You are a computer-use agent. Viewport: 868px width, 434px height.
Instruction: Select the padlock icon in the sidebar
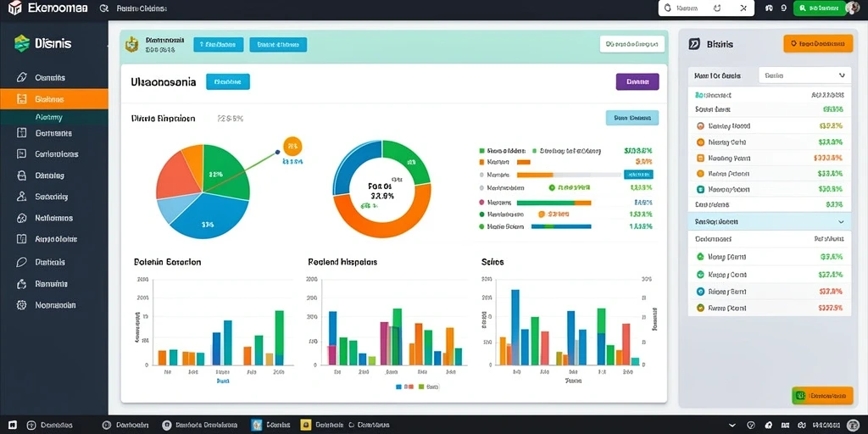(x=21, y=175)
